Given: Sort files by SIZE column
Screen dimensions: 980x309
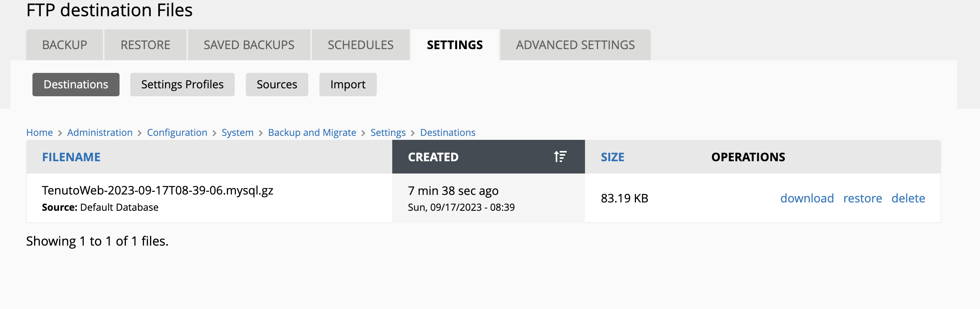Looking at the screenshot, I should click(x=612, y=157).
